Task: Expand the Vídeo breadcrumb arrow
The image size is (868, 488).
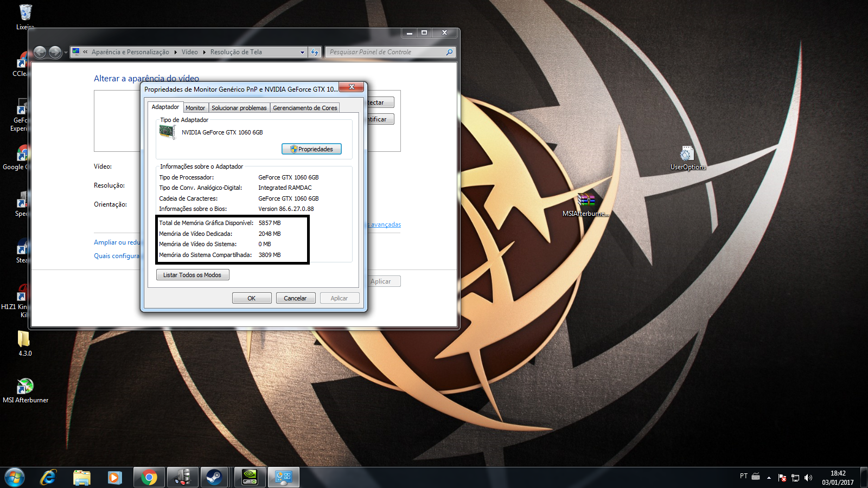Action: (205, 52)
